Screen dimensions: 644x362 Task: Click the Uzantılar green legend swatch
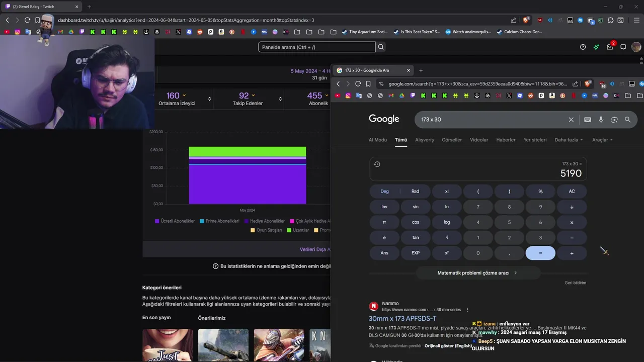tap(289, 230)
